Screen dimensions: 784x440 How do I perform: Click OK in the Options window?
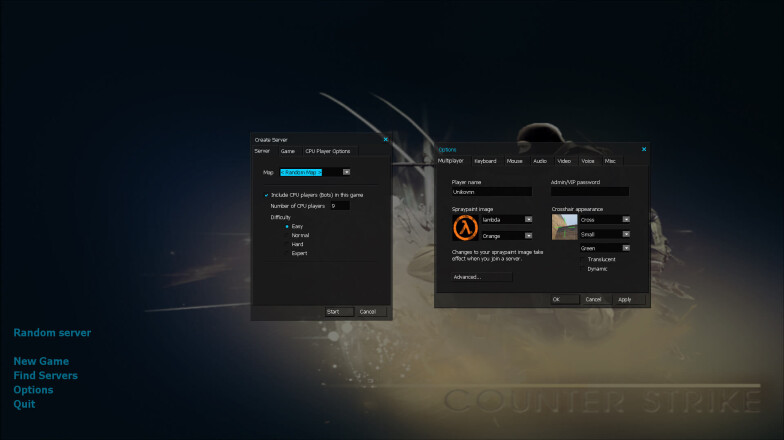click(x=564, y=300)
